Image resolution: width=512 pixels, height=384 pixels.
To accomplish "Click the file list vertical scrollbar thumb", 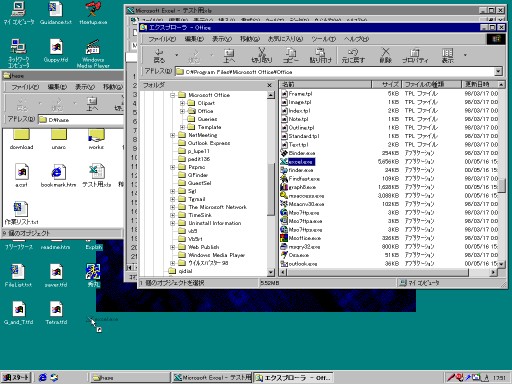I will pyautogui.click(x=501, y=185).
